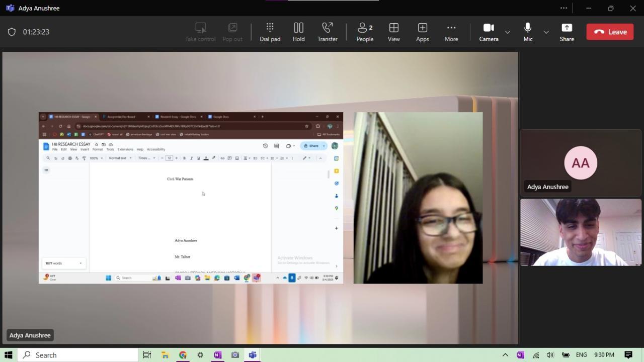Leave the call
Image resolution: width=644 pixels, height=362 pixels.
tap(610, 32)
